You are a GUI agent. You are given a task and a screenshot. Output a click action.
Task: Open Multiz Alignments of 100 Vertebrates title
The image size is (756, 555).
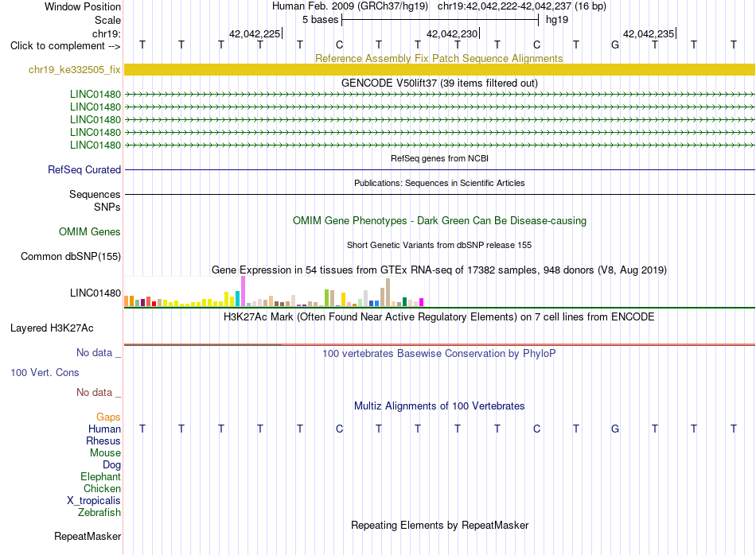click(x=439, y=406)
